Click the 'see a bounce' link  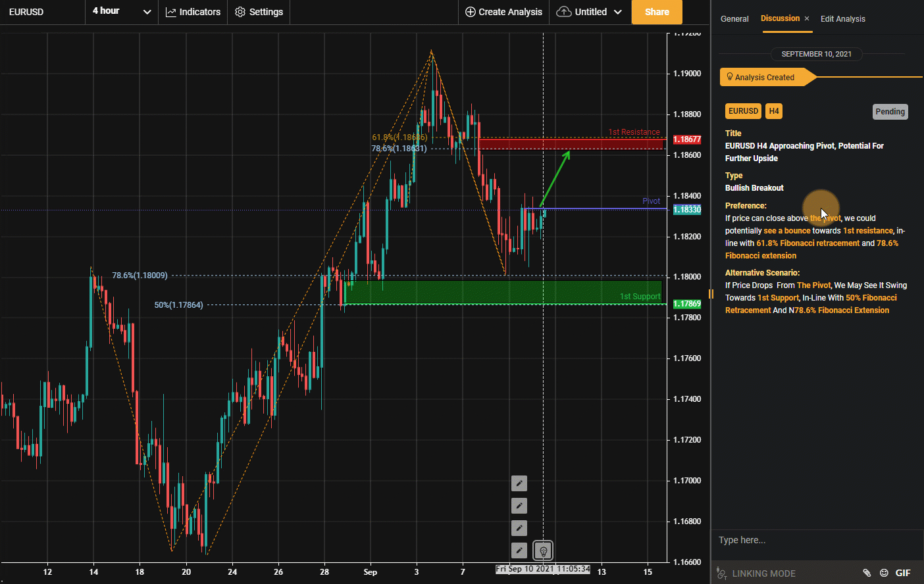pos(787,231)
